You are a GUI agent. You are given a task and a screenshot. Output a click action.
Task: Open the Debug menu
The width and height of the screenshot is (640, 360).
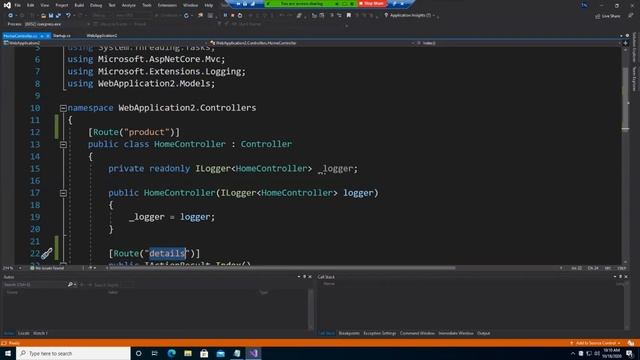96,5
